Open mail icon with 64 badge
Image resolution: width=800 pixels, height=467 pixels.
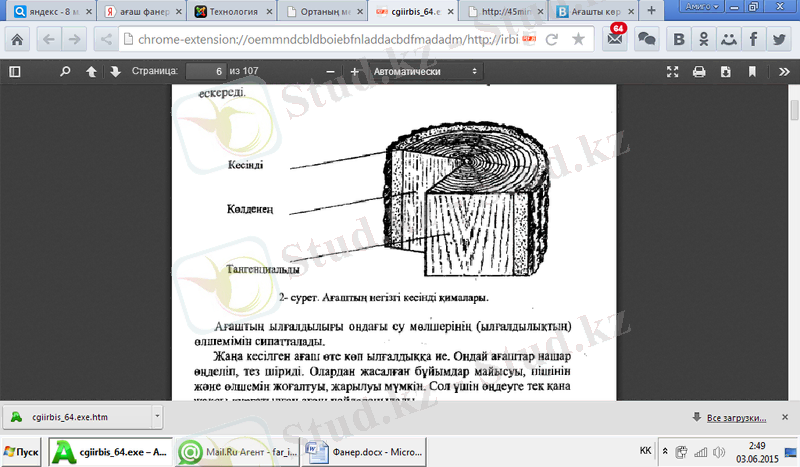[x=614, y=39]
